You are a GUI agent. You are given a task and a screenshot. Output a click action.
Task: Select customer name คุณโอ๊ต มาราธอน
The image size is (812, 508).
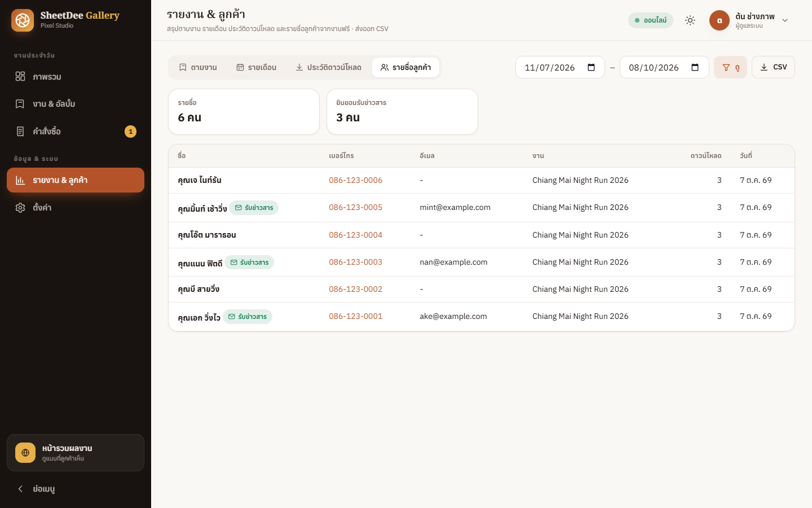tap(207, 235)
